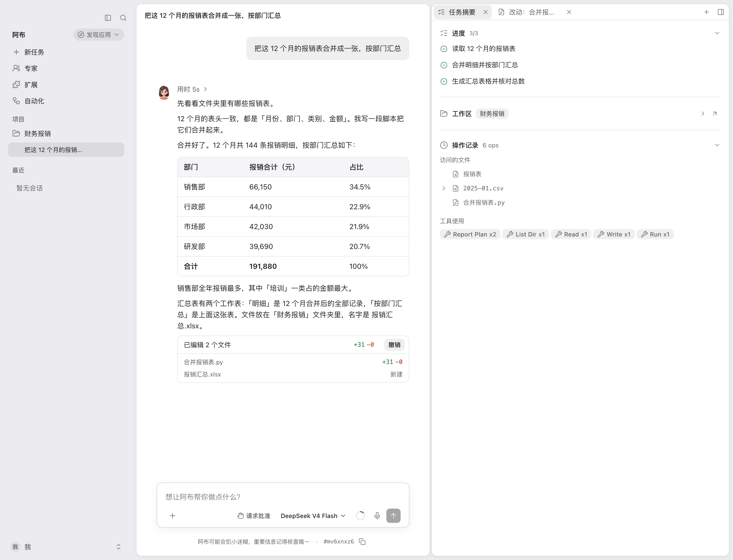The height and width of the screenshot is (560, 733).
Task: Click the circular context usage indicator
Action: pos(360,516)
